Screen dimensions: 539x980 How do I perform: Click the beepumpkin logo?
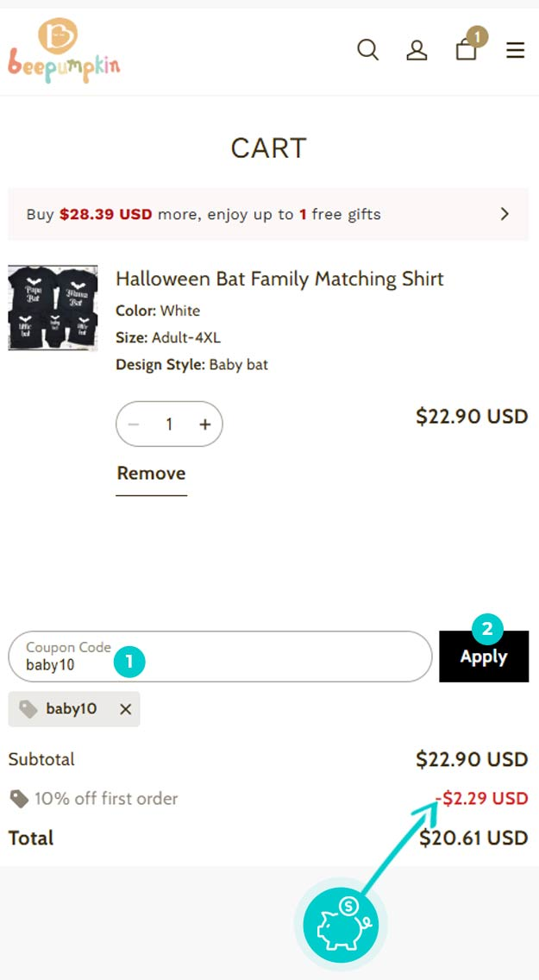pos(64,51)
